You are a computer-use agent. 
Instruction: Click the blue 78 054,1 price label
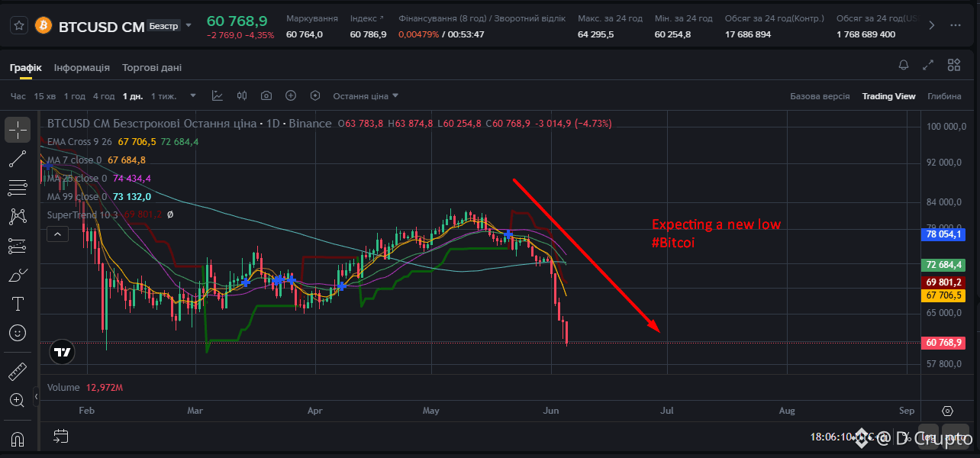pos(943,235)
